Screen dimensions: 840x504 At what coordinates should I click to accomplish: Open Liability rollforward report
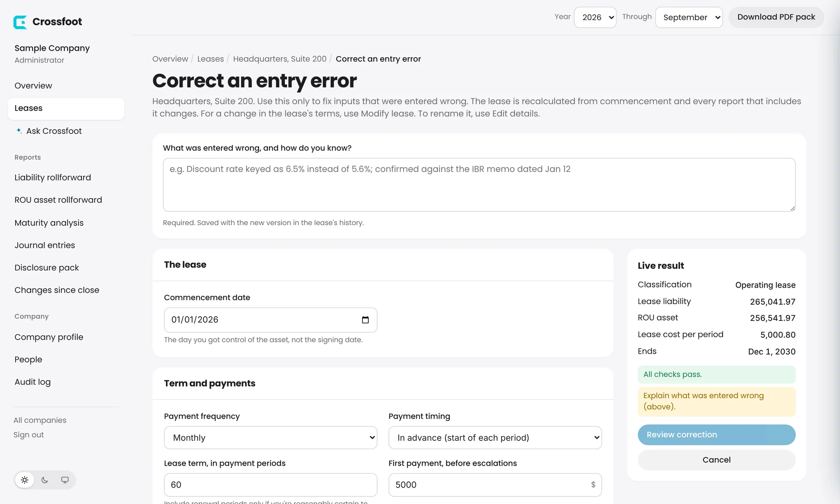pyautogui.click(x=66, y=178)
